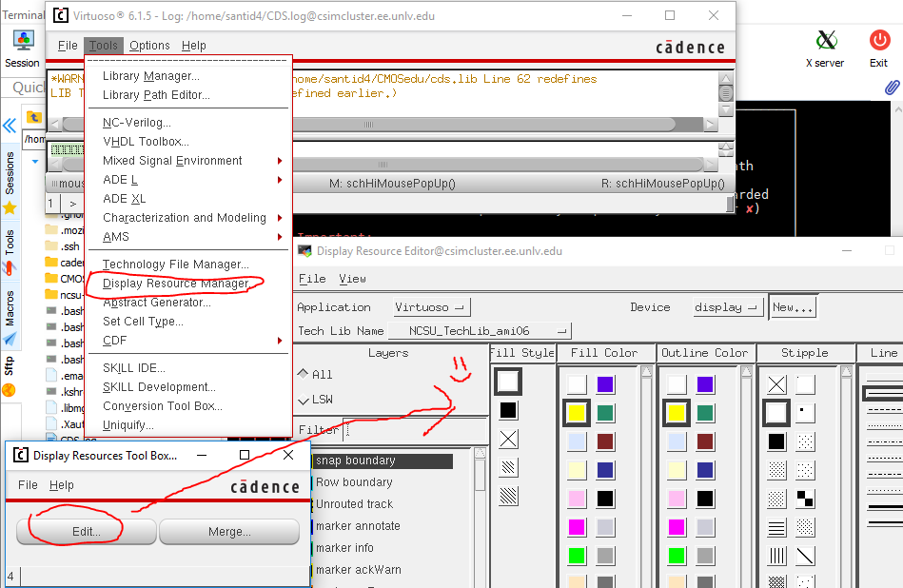The width and height of the screenshot is (903, 588).
Task: Open the Application Virtuoso dropdown
Action: point(431,307)
